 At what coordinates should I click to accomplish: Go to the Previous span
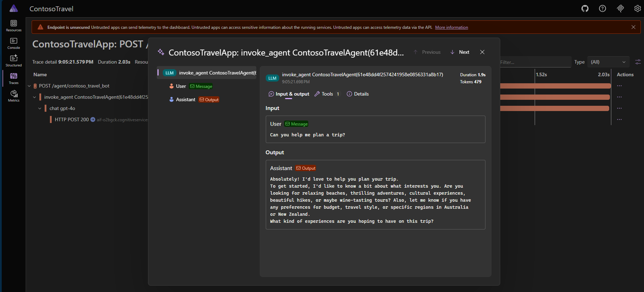pyautogui.click(x=427, y=52)
